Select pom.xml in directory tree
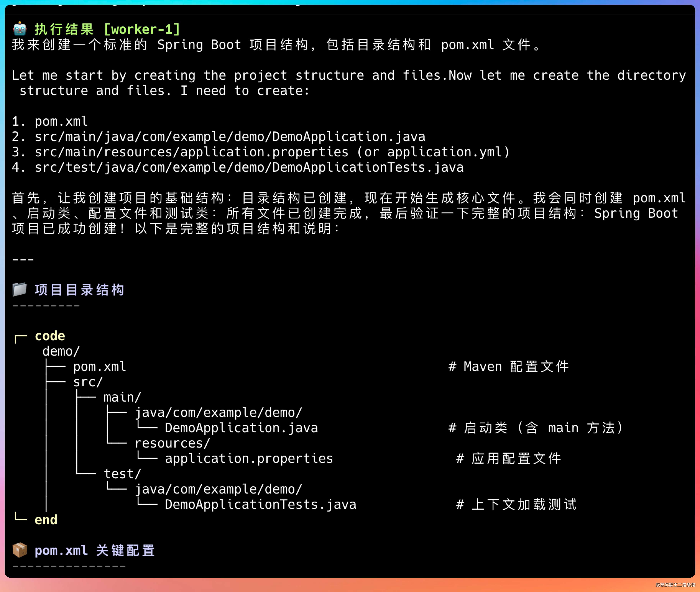This screenshot has height=592, width=700. [x=99, y=367]
